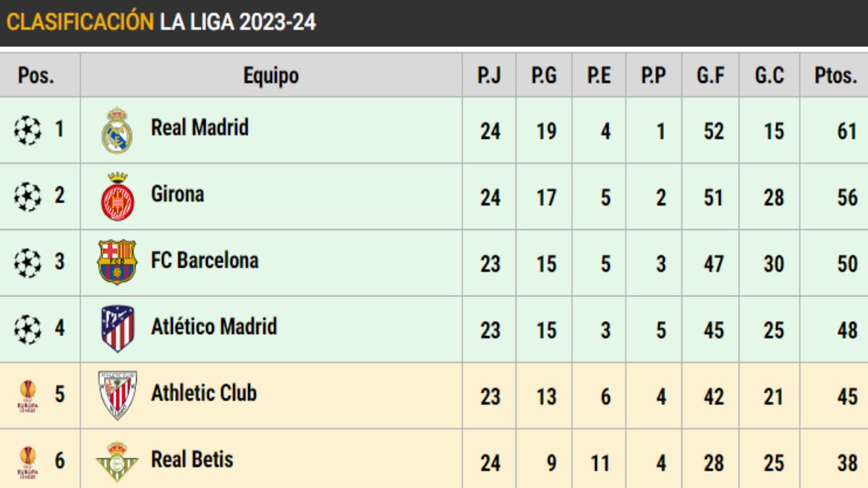Viewport: 868px width, 488px height.
Task: Click the G.F column header
Action: (x=711, y=75)
